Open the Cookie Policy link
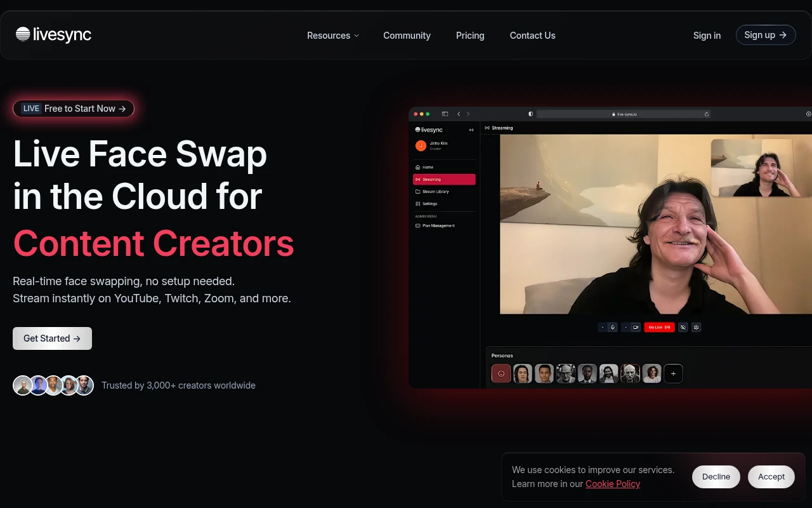Viewport: 812px width, 508px height. tap(612, 484)
